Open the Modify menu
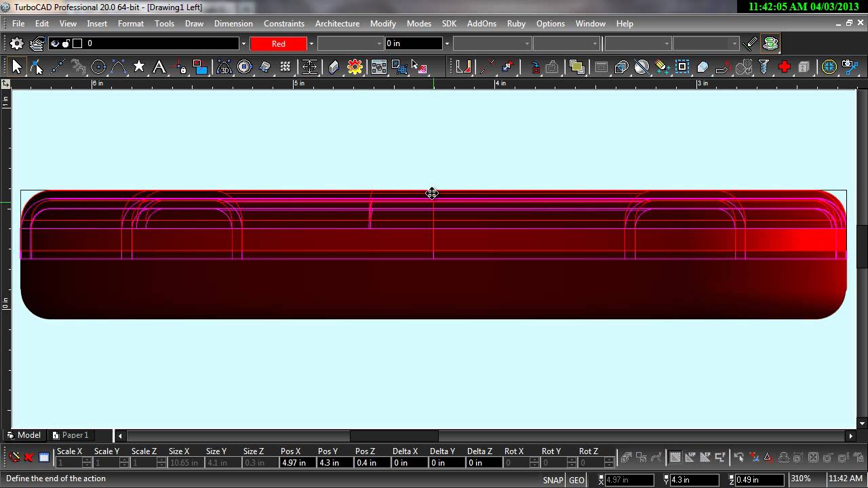Viewport: 868px width, 488px height. pos(383,23)
